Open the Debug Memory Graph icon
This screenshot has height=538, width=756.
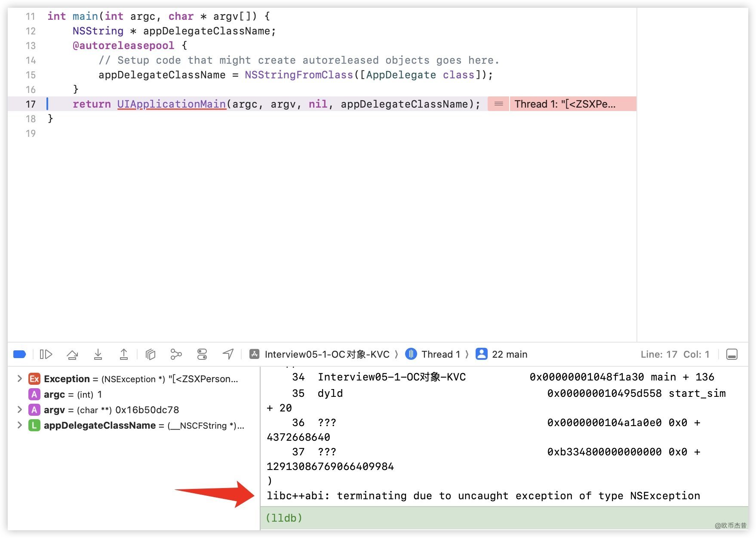(176, 354)
